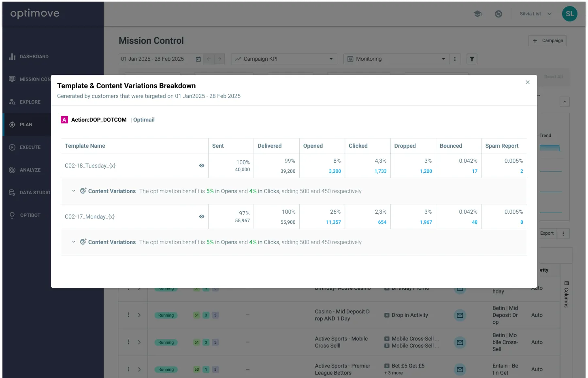Open the calendar date picker icon

pos(198,59)
